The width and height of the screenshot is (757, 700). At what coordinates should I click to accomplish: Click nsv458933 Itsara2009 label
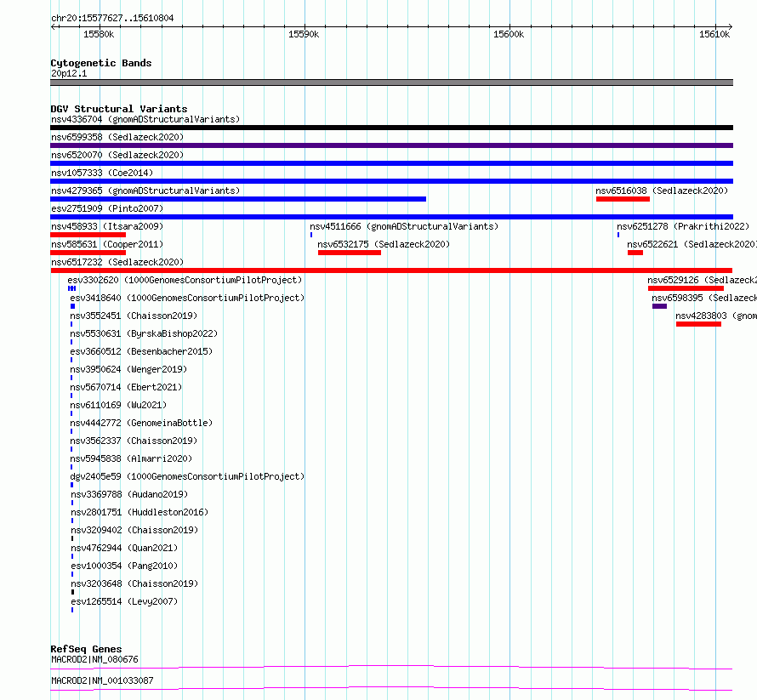coord(107,226)
